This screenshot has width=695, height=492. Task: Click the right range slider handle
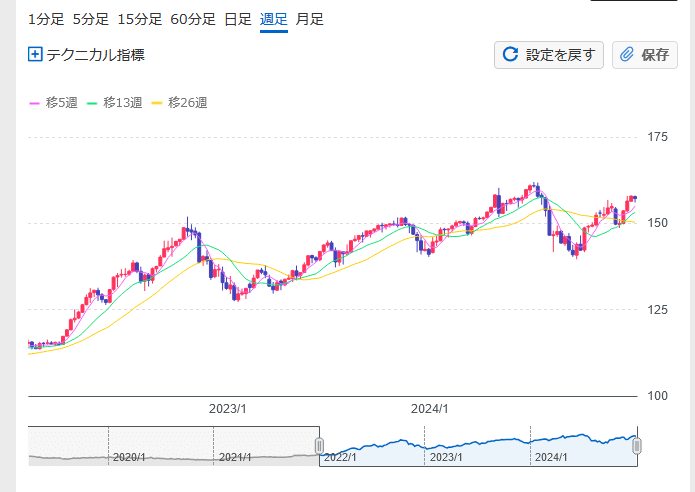[637, 445]
